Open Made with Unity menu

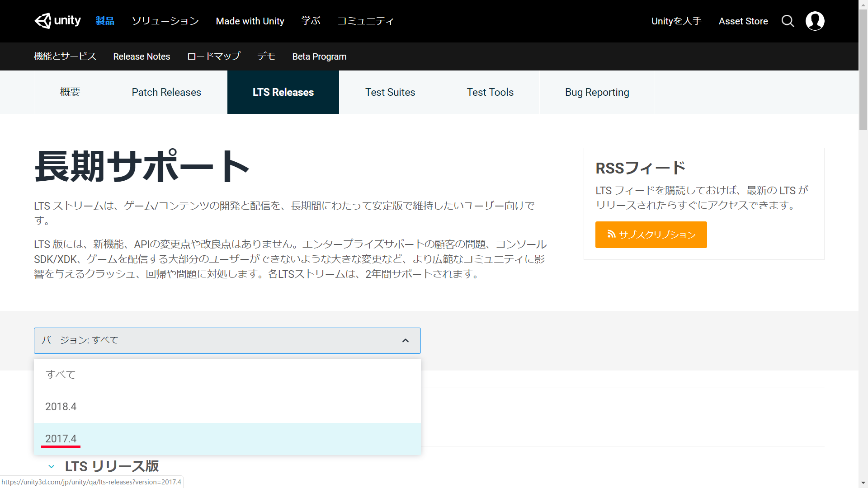[250, 21]
